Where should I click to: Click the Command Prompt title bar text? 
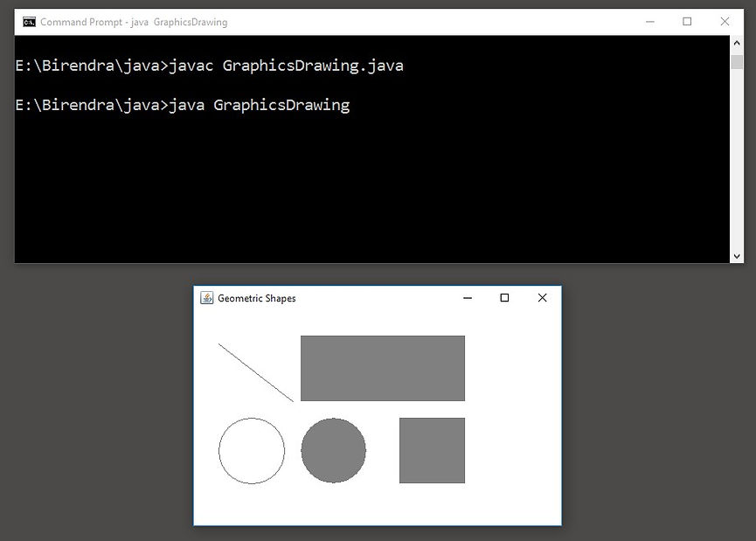(x=134, y=22)
